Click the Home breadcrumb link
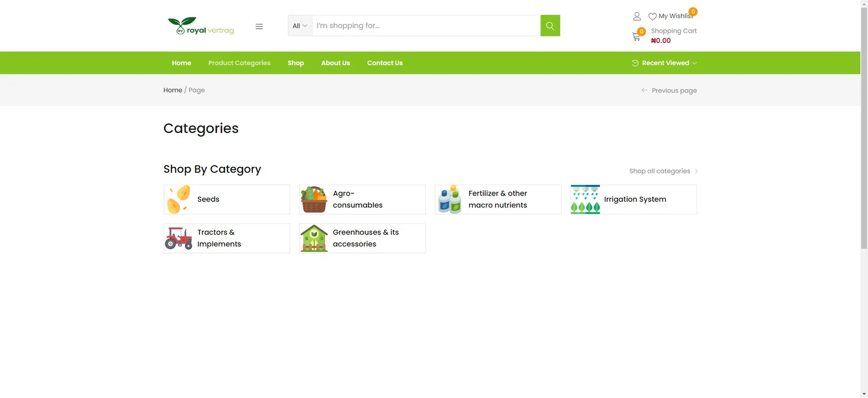This screenshot has height=398, width=868. tap(173, 90)
